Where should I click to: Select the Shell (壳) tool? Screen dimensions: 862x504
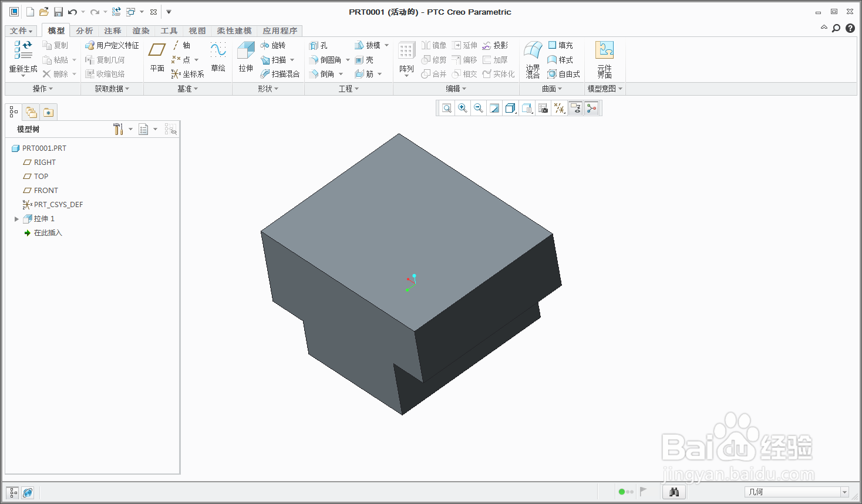364,60
